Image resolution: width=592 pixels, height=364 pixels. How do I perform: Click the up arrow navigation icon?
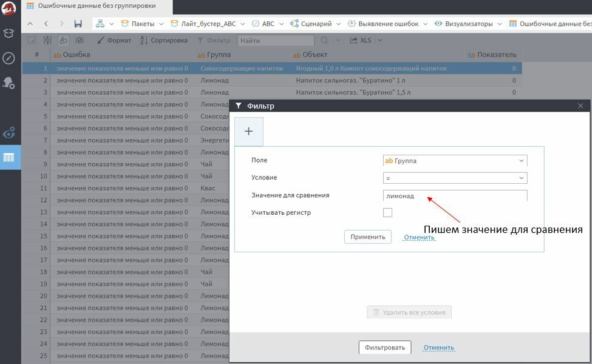pos(30,24)
